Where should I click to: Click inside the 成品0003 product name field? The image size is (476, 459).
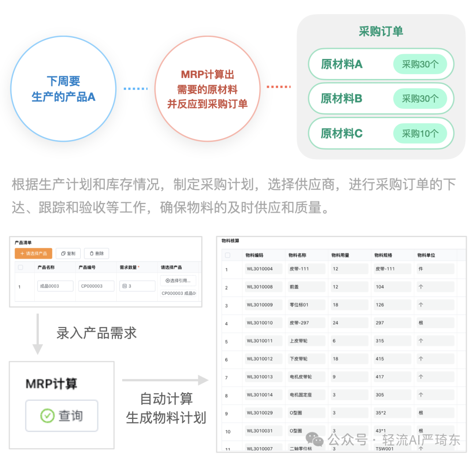(x=55, y=286)
